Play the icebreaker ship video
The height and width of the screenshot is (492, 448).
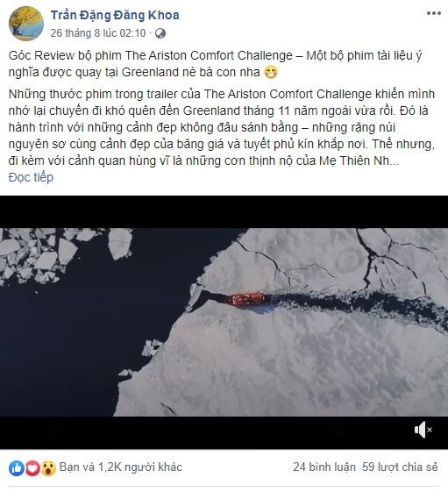[224, 322]
